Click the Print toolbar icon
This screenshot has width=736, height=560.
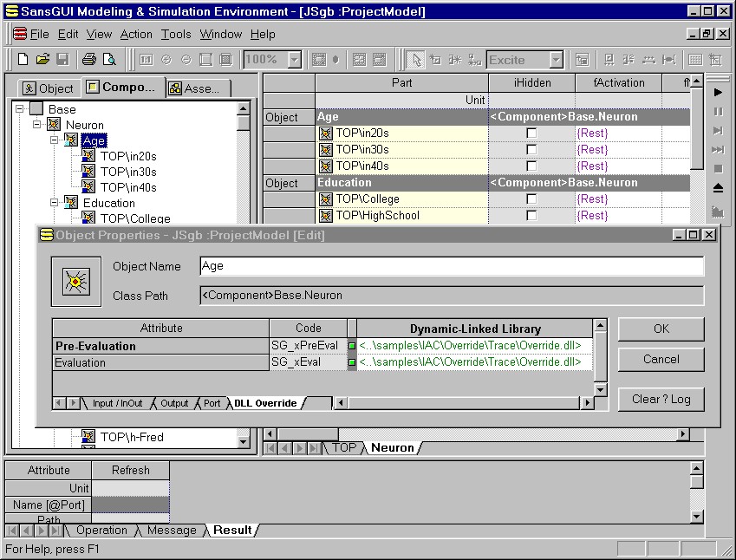88,60
